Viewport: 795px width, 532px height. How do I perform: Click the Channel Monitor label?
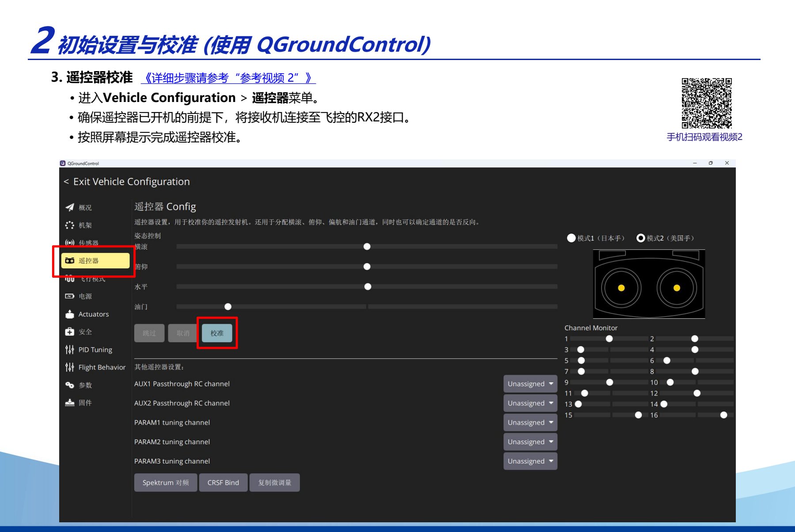(x=591, y=328)
